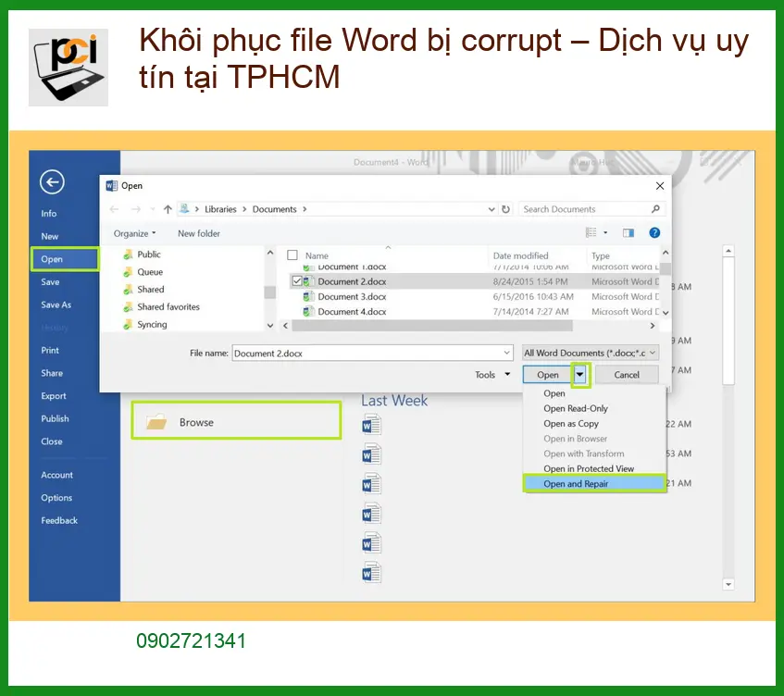Screen dimensions: 784x696
Task: Select Options in the backstage sidebar
Action: (56, 498)
